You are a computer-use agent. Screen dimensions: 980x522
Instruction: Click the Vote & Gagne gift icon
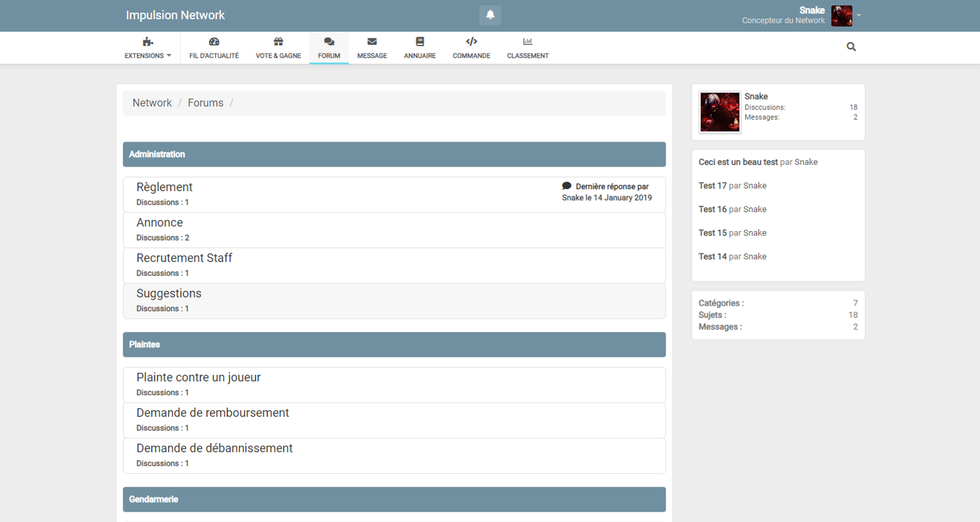[x=278, y=42]
